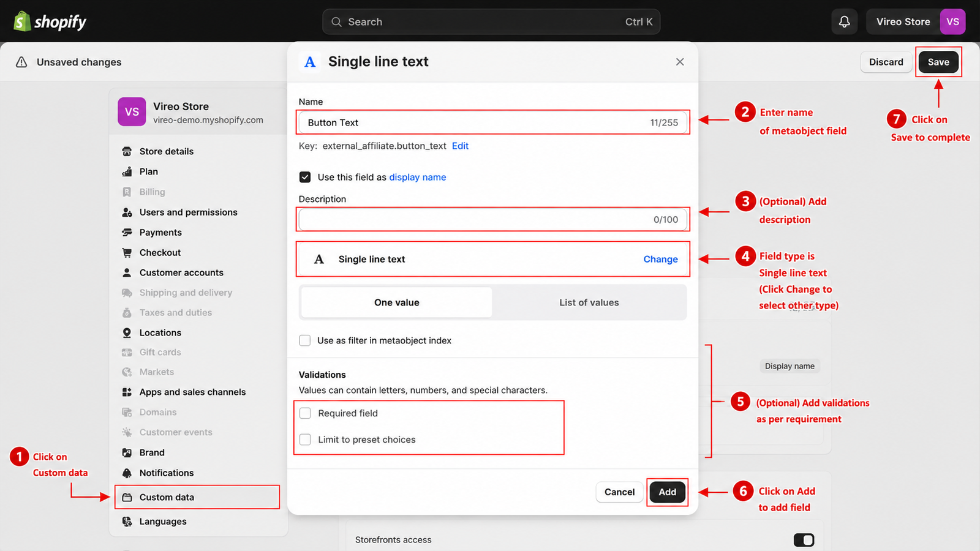Click the search magnifier icon
980x551 pixels.
pyautogui.click(x=336, y=21)
